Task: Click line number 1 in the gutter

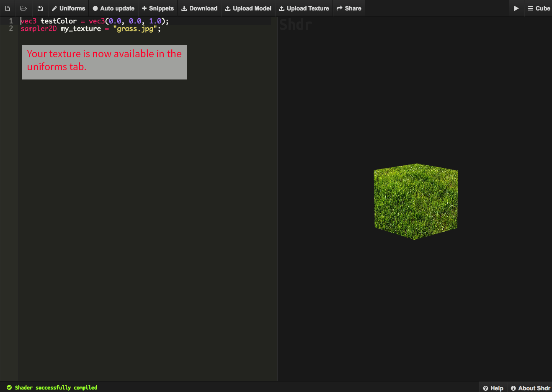Action: coord(11,21)
